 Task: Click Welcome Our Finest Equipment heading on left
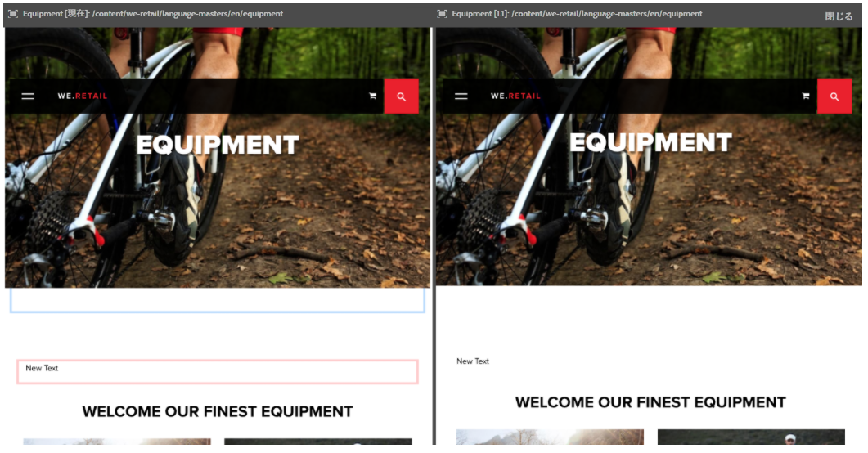click(217, 411)
